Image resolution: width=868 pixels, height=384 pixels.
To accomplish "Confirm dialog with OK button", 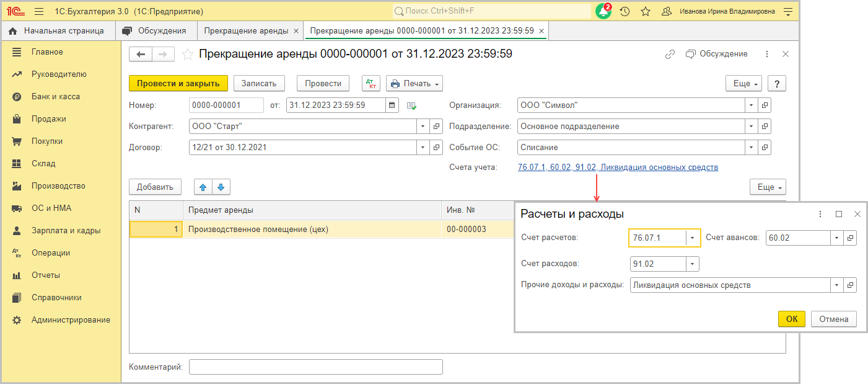I will tap(792, 319).
